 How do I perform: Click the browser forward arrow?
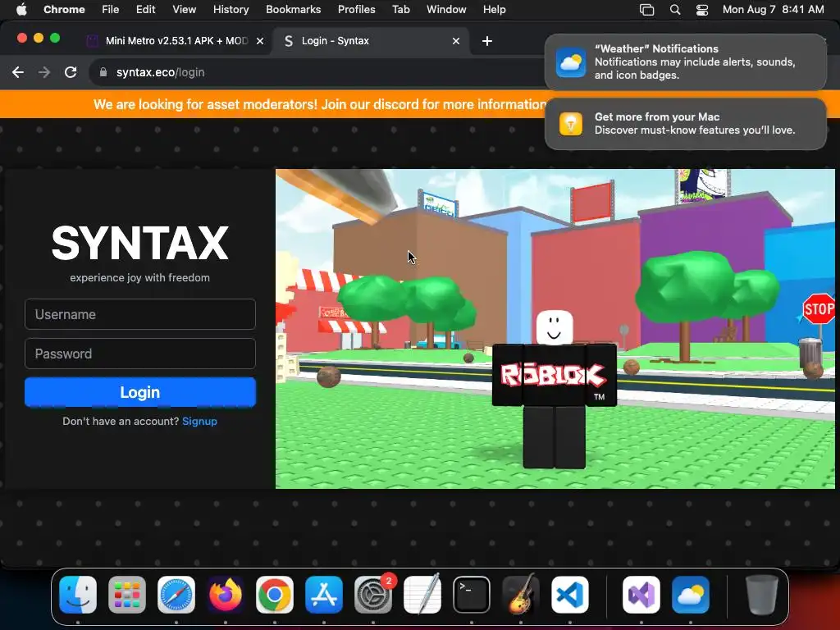(x=44, y=72)
